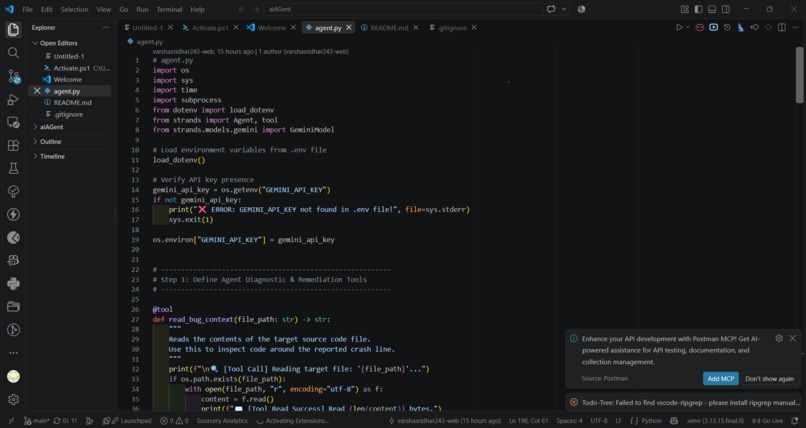
Task: Click the .venv interpreter selector
Action: (x=716, y=421)
